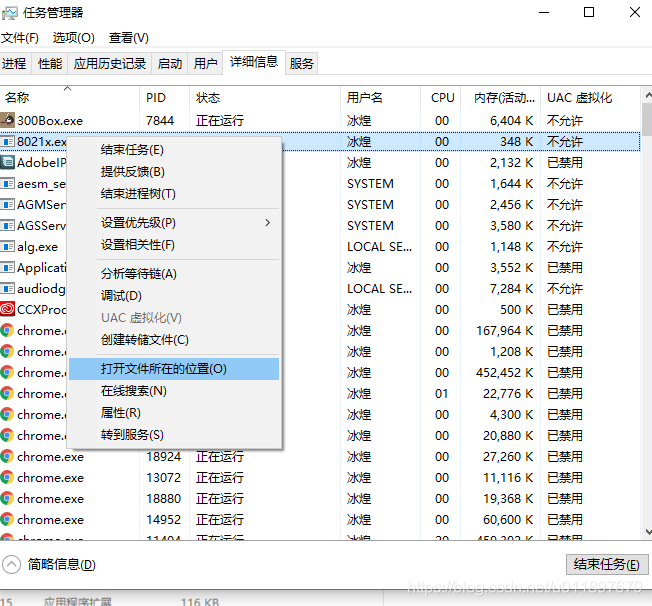Sort by the CPU column header
Screen dimensions: 652x606
click(441, 98)
